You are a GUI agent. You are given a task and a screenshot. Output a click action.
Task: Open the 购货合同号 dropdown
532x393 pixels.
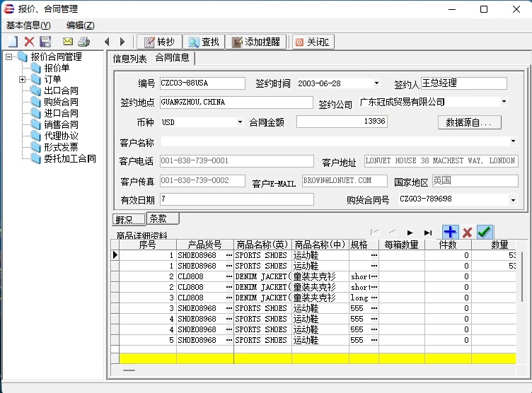[x=513, y=200]
